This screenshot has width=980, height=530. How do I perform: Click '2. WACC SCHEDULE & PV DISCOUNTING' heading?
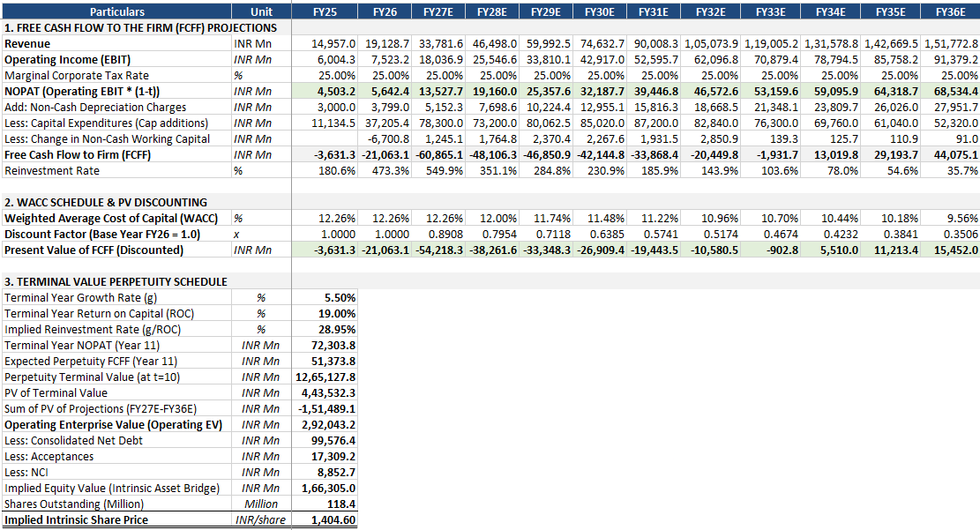106,203
